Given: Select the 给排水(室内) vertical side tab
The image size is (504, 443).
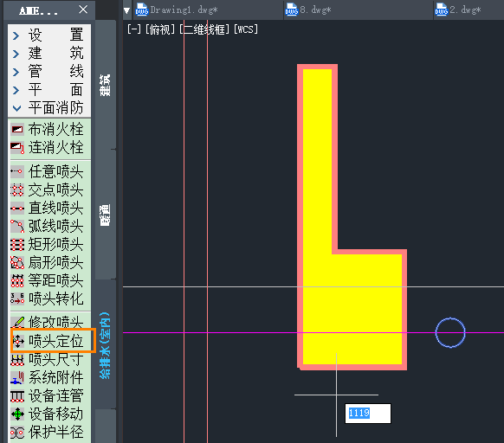Looking at the screenshot, I should click(106, 345).
